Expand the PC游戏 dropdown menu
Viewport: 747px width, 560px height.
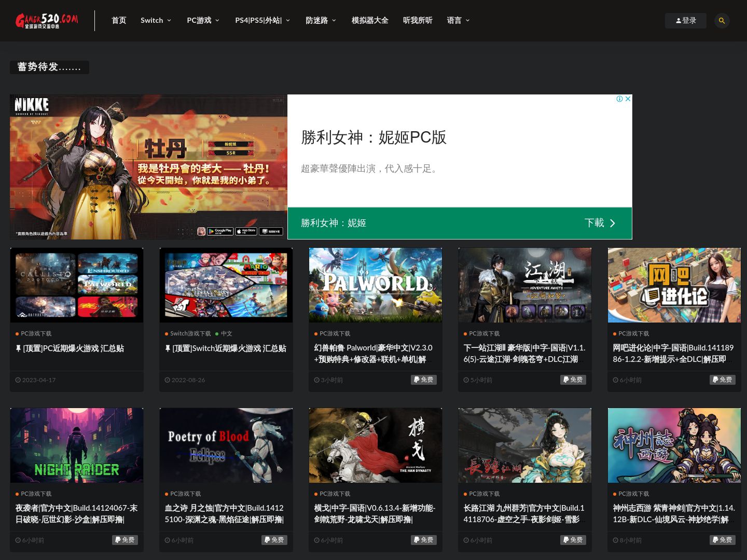(x=203, y=21)
